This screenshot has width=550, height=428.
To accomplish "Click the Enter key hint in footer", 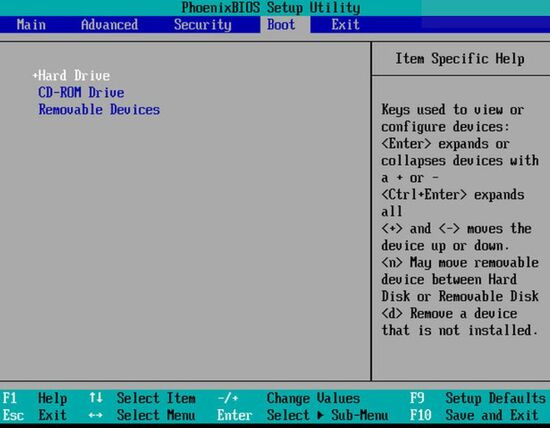I will pos(234,415).
